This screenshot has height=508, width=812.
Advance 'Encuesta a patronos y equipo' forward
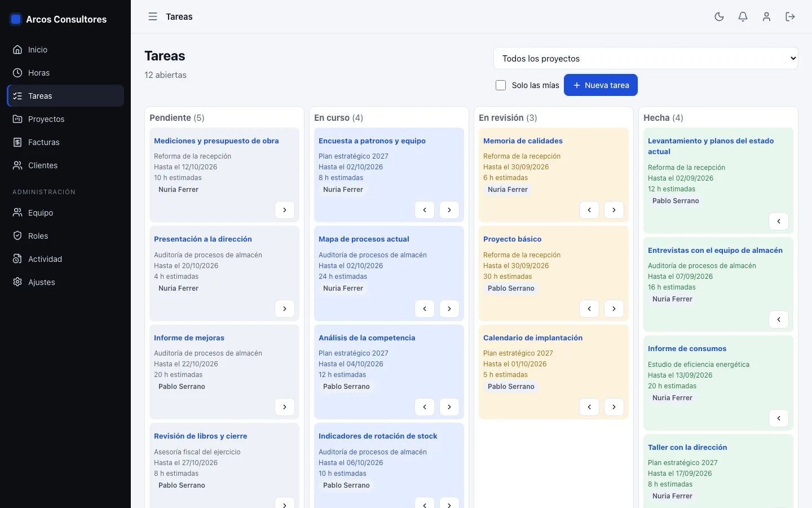coord(449,210)
